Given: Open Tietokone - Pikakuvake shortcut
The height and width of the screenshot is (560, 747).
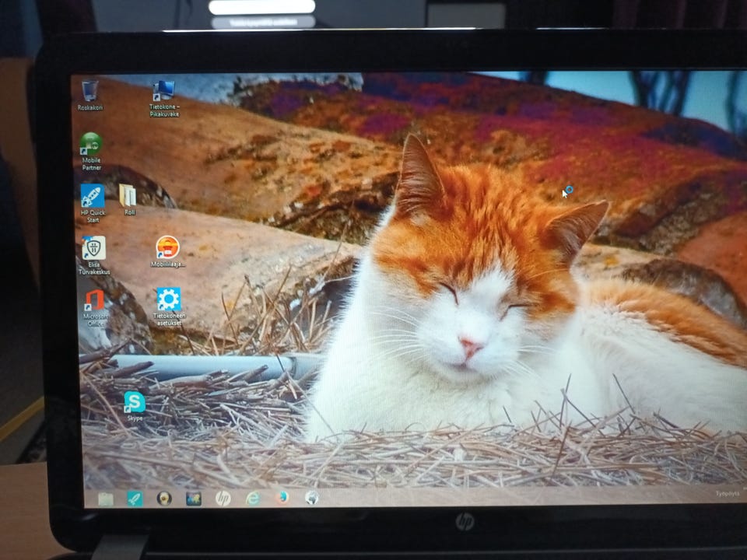Looking at the screenshot, I should (x=164, y=99).
